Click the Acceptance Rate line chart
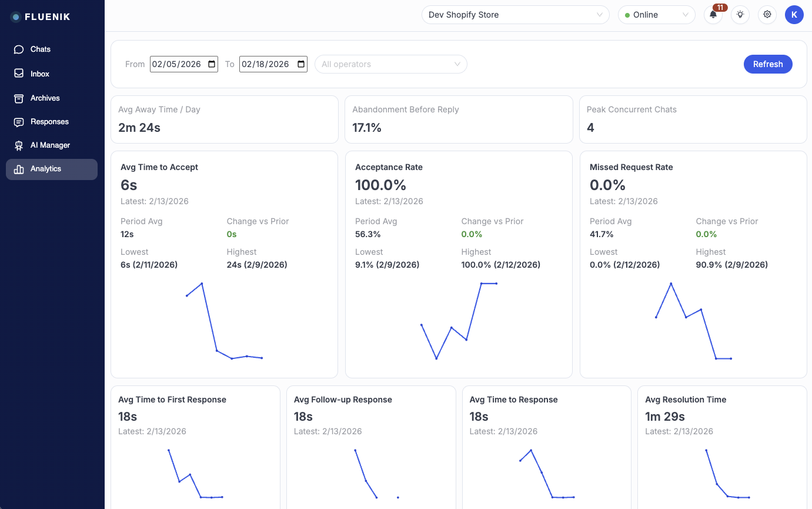812x509 pixels. tap(459, 321)
